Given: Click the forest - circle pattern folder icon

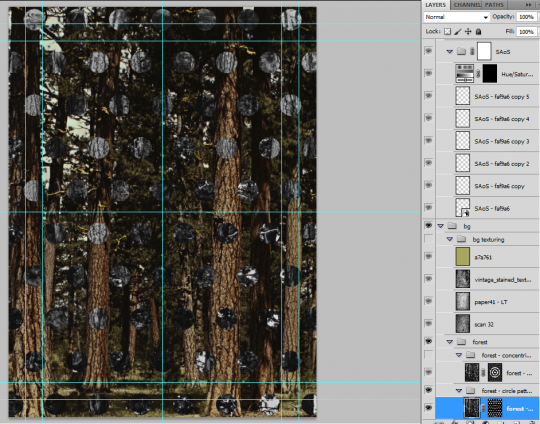Looking at the screenshot, I should [470, 391].
